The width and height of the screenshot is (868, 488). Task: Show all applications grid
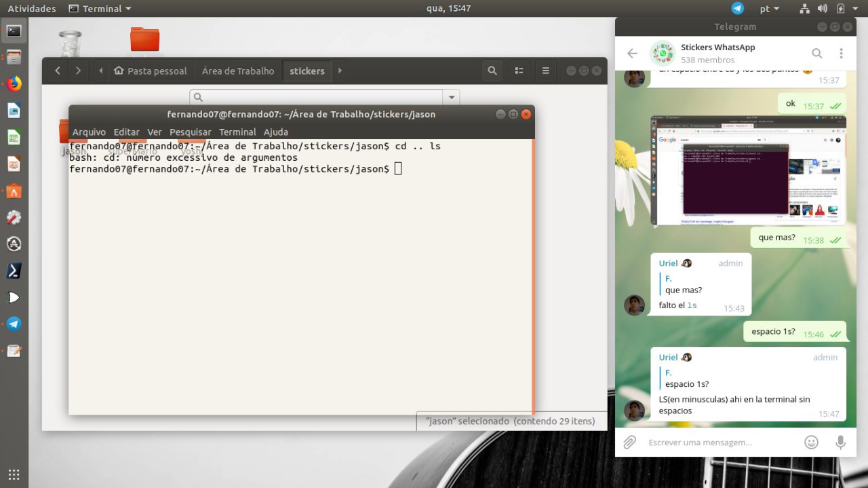[x=14, y=474]
